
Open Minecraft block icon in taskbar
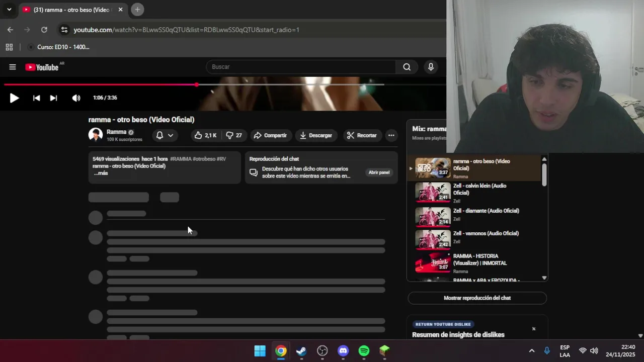[384, 351]
